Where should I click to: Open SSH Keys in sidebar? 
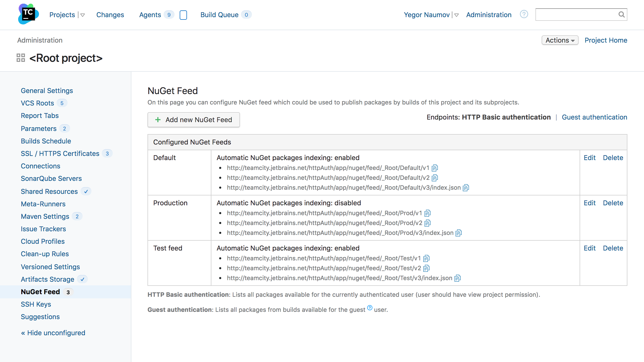coord(36,304)
